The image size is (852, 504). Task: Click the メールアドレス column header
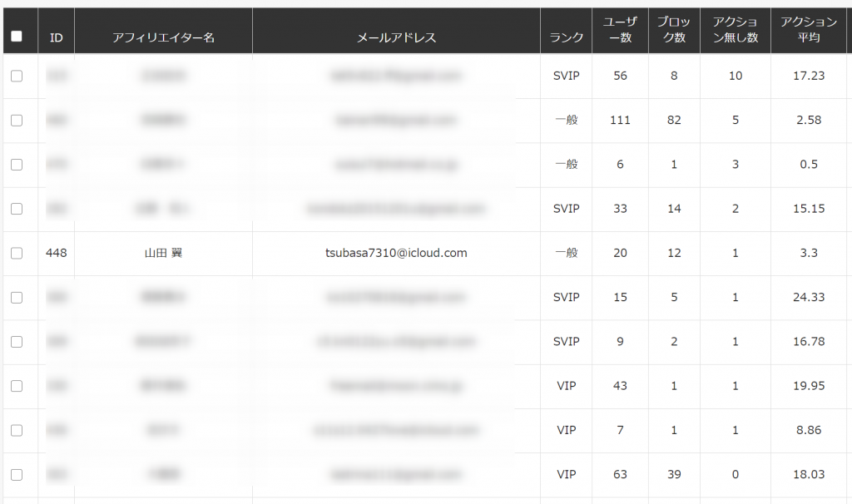click(x=396, y=37)
